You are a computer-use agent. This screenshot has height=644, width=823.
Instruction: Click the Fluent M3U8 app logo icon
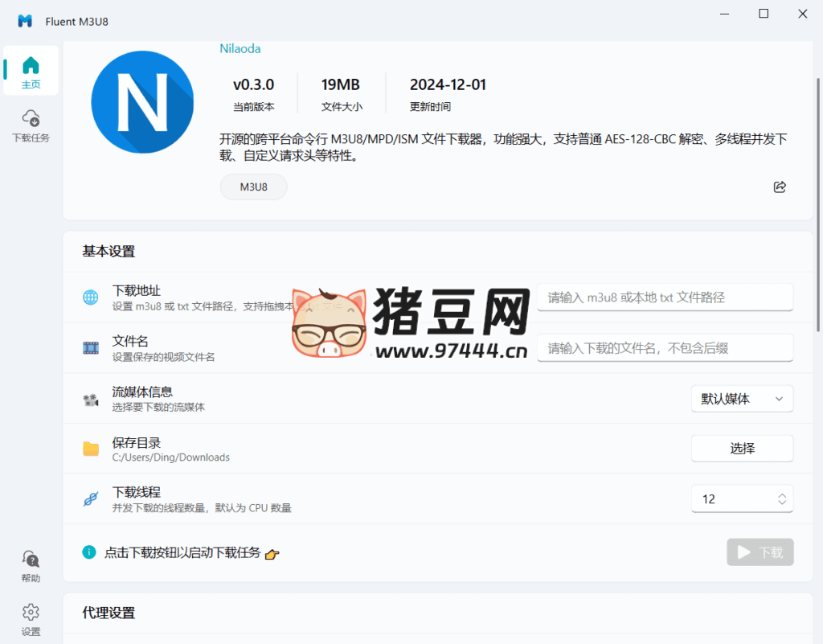(x=25, y=21)
